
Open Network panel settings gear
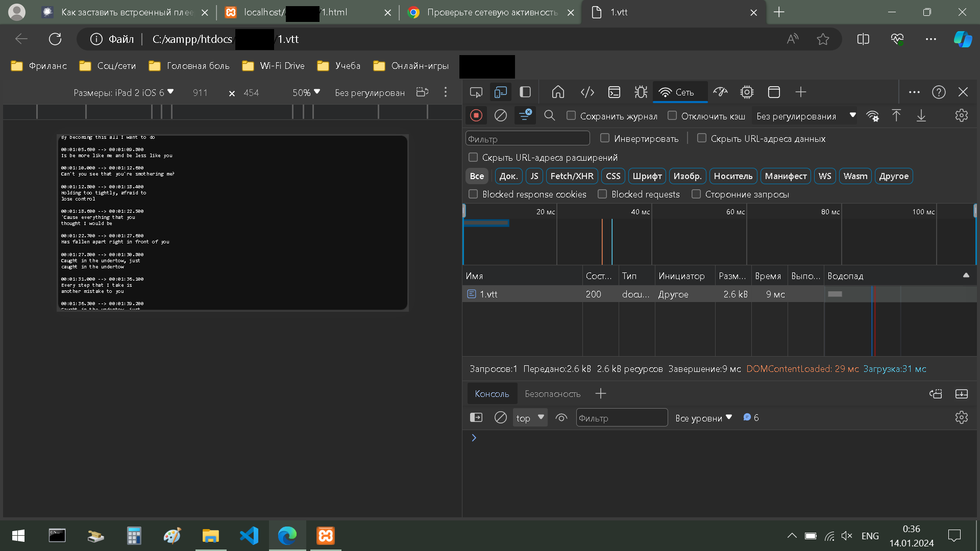[x=962, y=116]
